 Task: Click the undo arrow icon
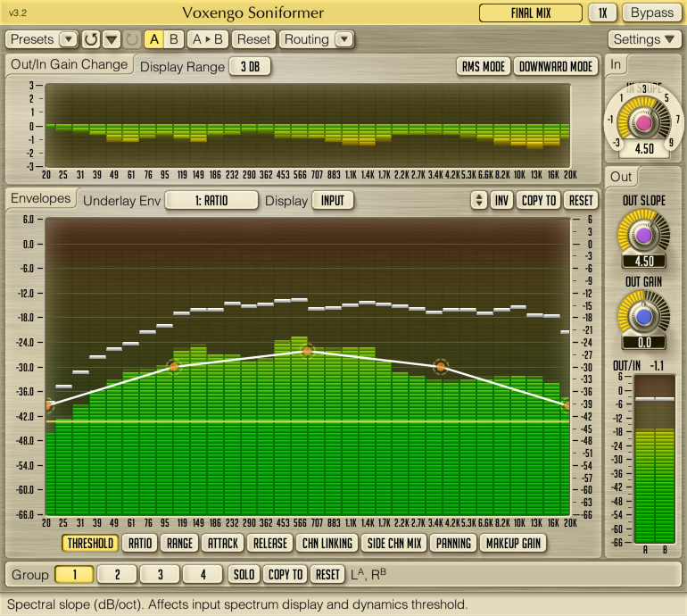pyautogui.click(x=91, y=39)
